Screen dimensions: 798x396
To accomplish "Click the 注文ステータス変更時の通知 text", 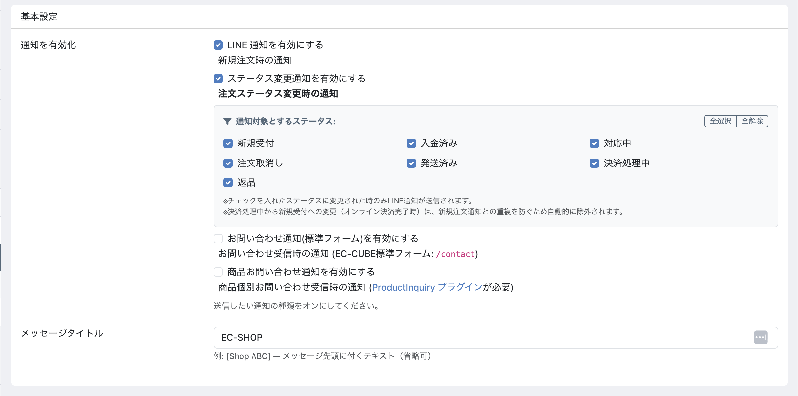I will pyautogui.click(x=278, y=94).
